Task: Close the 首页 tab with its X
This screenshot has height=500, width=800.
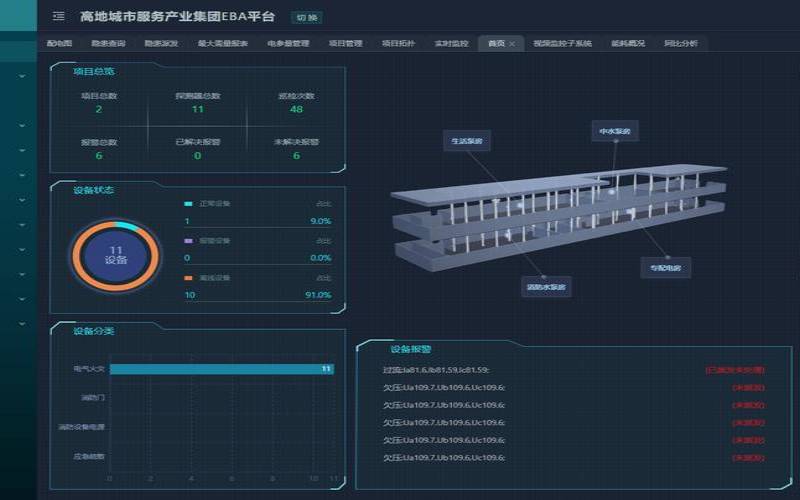Action: click(x=512, y=44)
